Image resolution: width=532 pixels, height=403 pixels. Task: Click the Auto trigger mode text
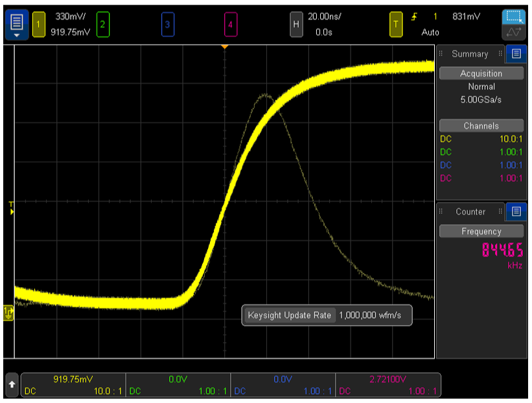click(x=430, y=32)
